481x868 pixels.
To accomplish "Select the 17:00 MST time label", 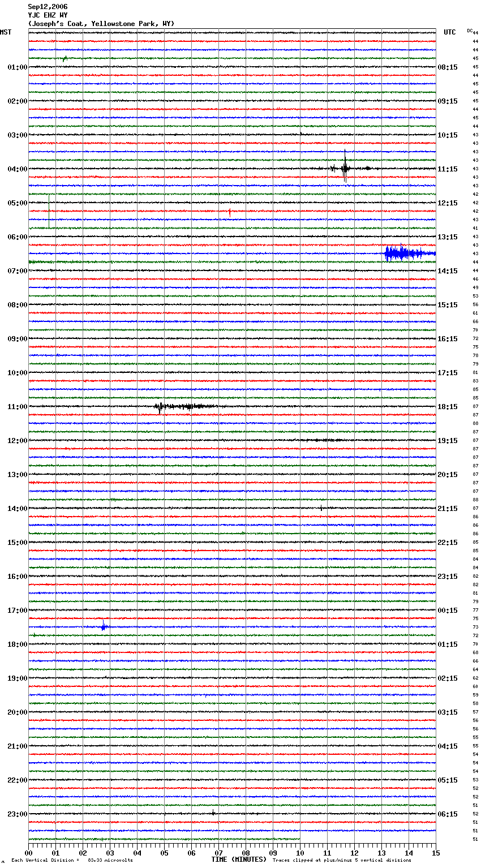I will click(x=17, y=611).
